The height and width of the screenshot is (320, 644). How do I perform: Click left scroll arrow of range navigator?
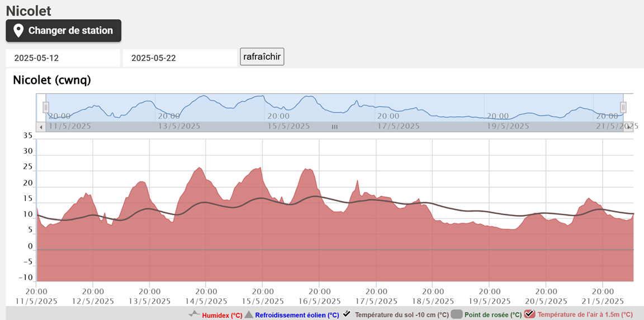(41, 127)
